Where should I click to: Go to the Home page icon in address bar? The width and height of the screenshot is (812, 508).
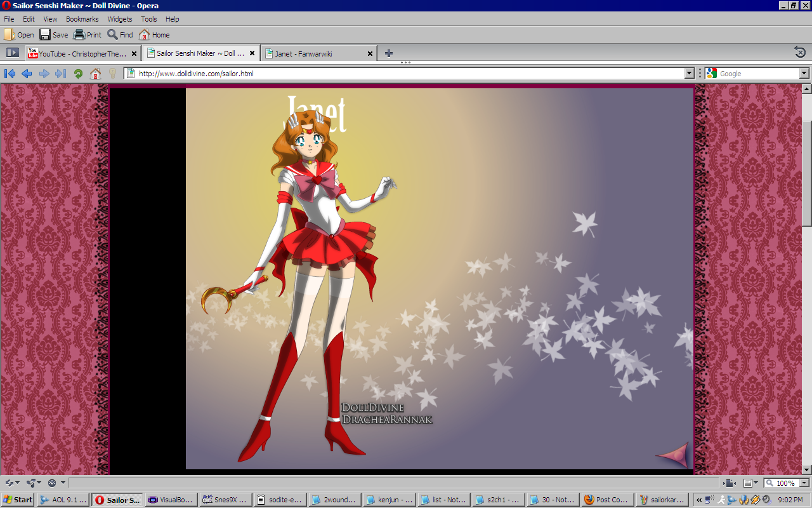[95, 74]
